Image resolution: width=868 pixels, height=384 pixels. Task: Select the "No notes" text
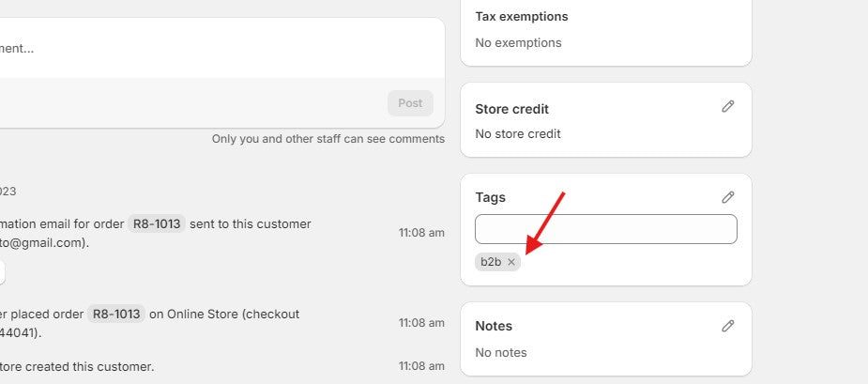click(501, 353)
